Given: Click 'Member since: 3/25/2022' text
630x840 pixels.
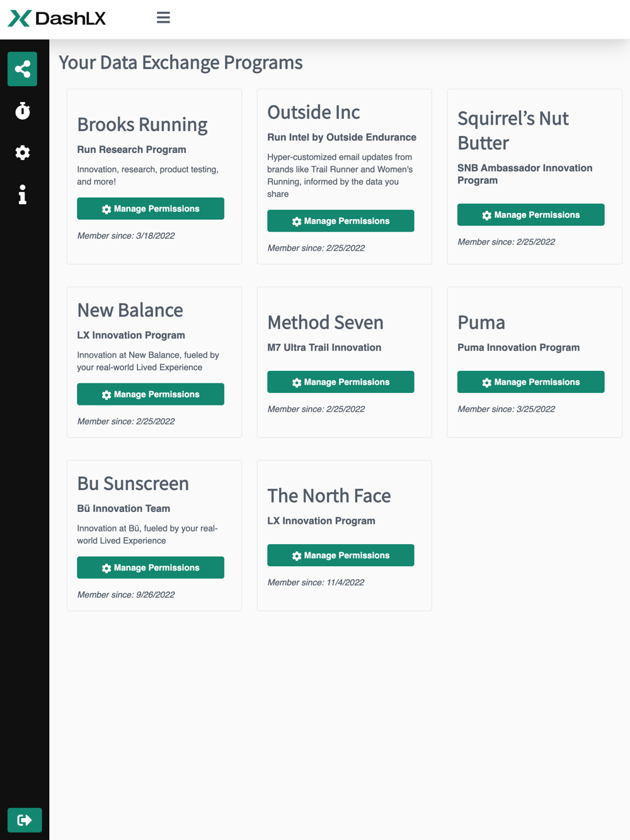Looking at the screenshot, I should (x=507, y=409).
